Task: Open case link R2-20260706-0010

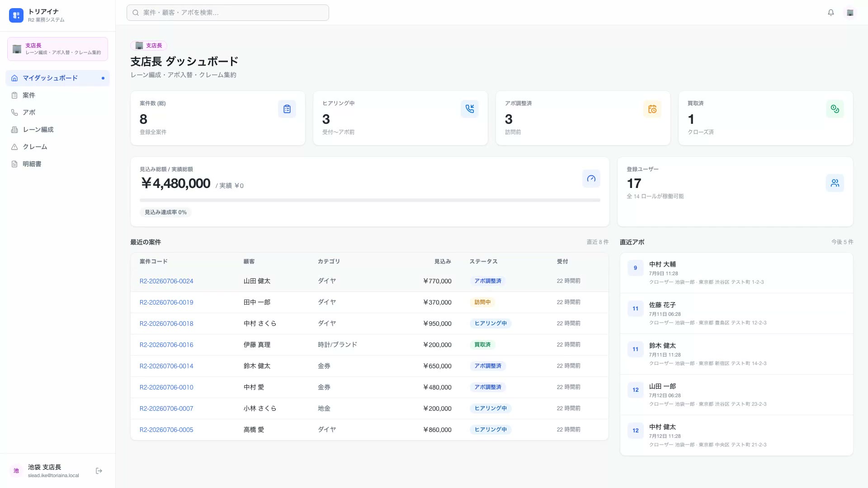Action: click(166, 387)
